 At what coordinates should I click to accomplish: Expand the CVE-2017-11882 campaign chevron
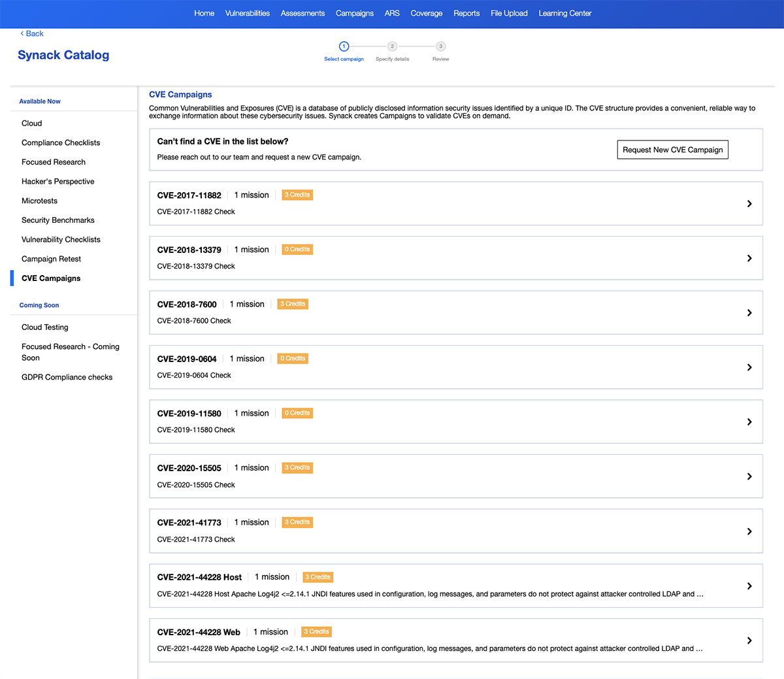click(749, 204)
